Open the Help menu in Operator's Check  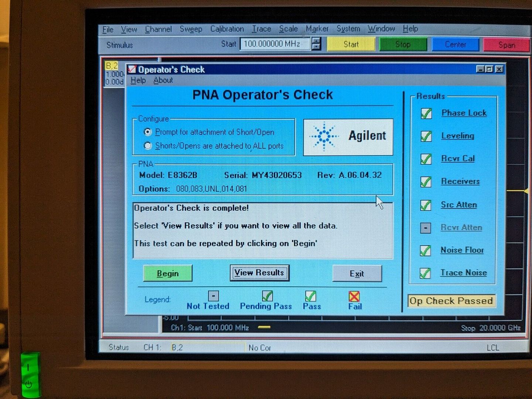click(138, 80)
